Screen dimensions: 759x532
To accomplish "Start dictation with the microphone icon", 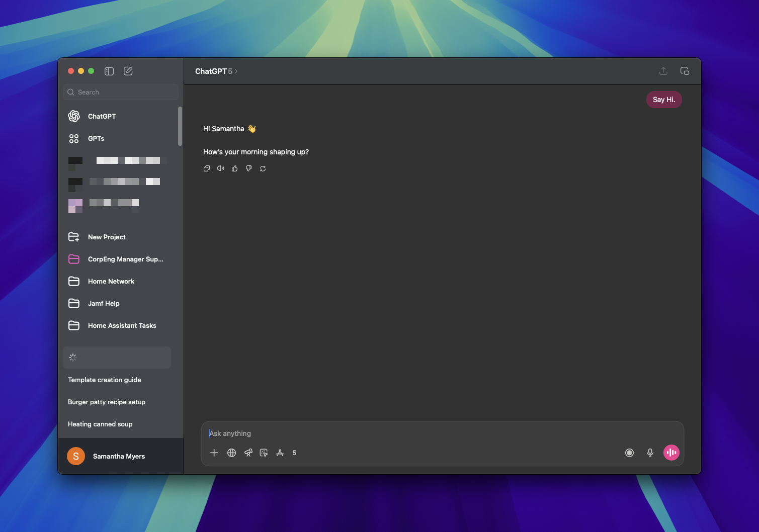I will (x=650, y=453).
